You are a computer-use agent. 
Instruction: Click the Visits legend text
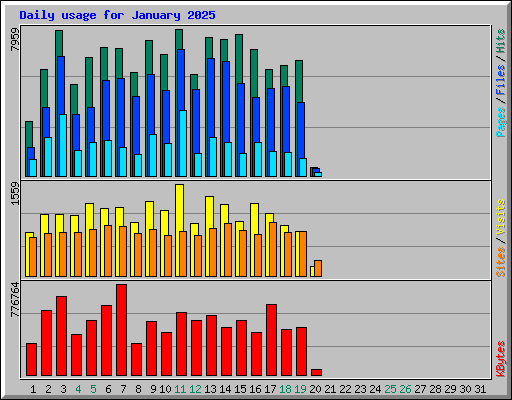[x=500, y=217]
